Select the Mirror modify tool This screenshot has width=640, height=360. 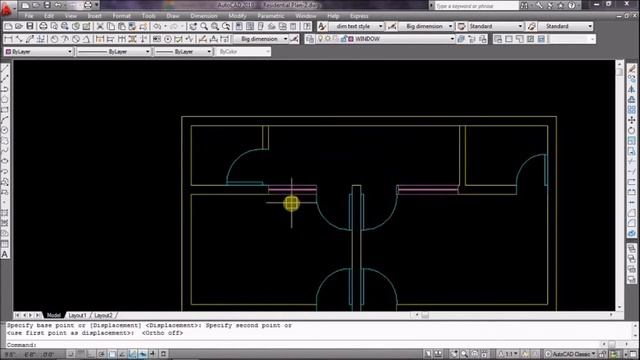[x=631, y=89]
